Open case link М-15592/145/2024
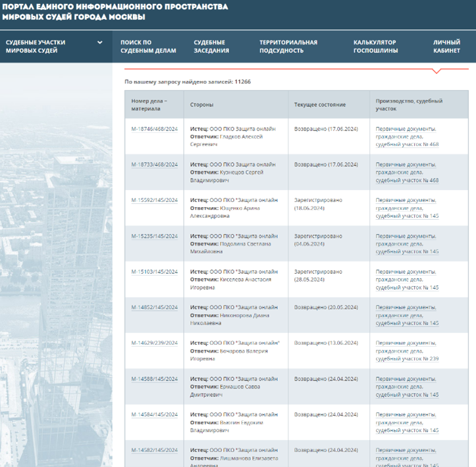 pos(155,200)
